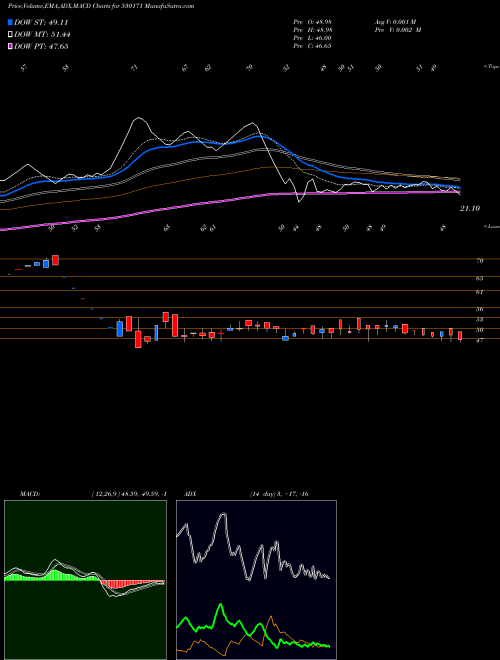500x660 pixels.
Task: Click the 'Pre L: 46.00' value
Action: 312,38
